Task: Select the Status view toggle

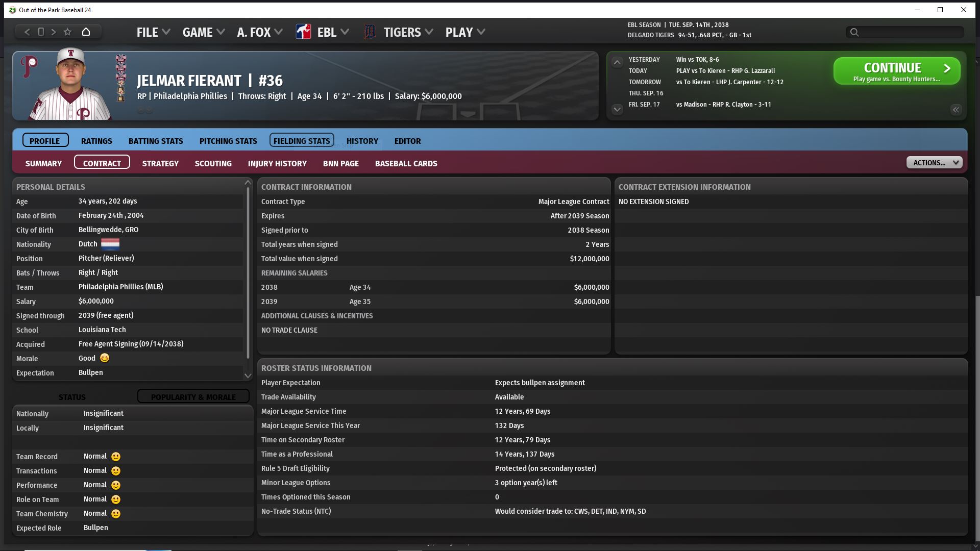Action: (72, 396)
